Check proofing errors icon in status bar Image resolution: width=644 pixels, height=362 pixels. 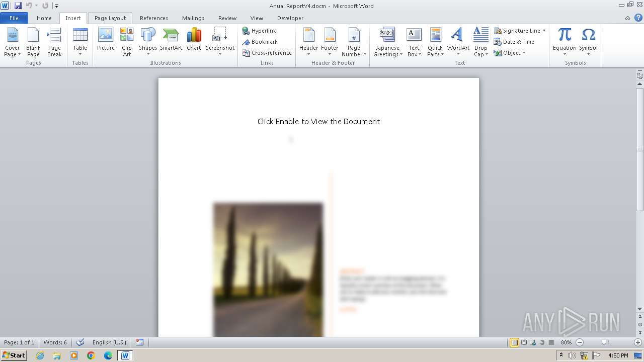coord(80,342)
